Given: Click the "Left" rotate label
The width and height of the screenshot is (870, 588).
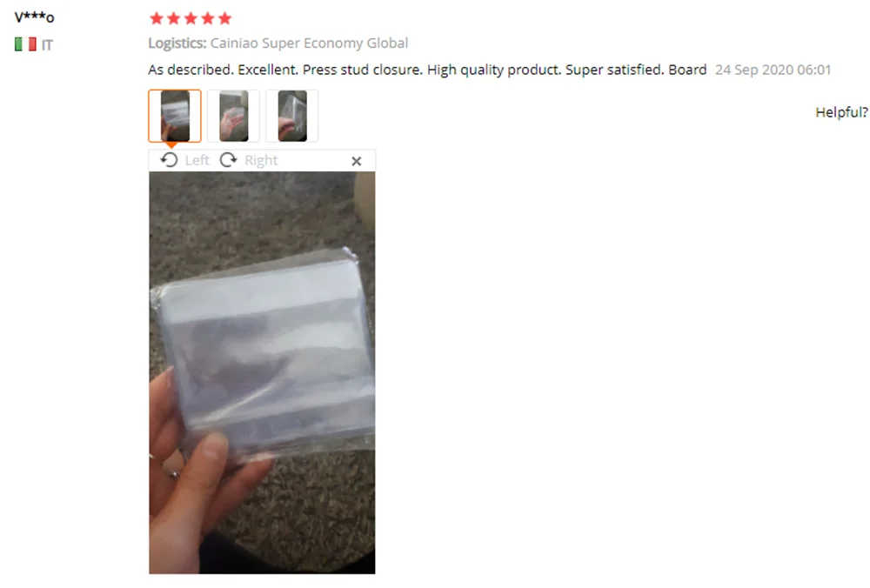Looking at the screenshot, I should point(197,160).
